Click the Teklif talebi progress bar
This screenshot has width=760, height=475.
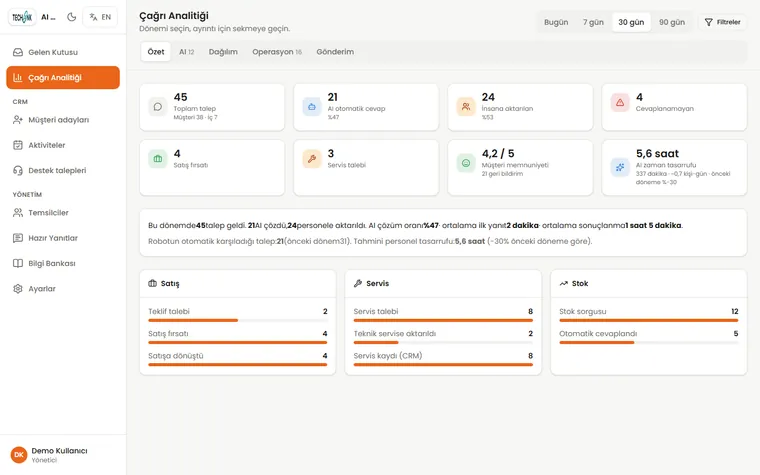238,320
